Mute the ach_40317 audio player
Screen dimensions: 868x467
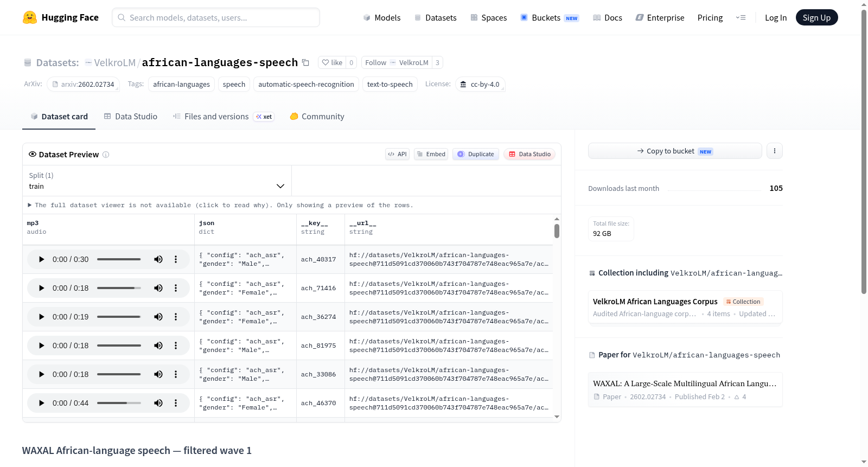[158, 259]
